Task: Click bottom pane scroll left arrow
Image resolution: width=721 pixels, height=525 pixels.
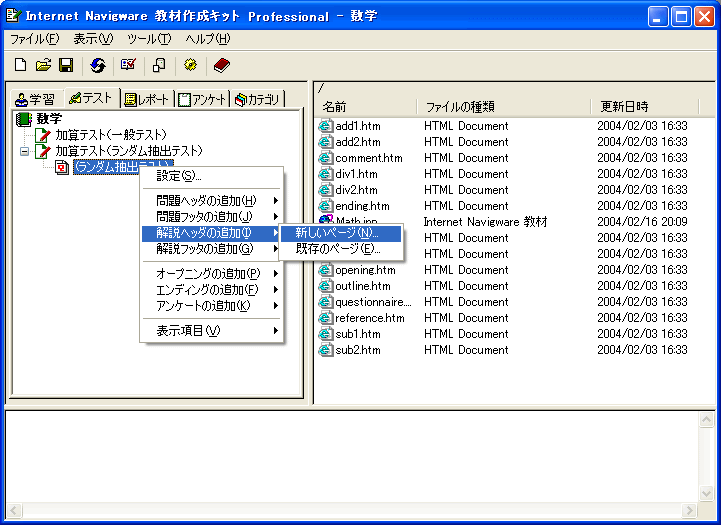Action: 14,510
